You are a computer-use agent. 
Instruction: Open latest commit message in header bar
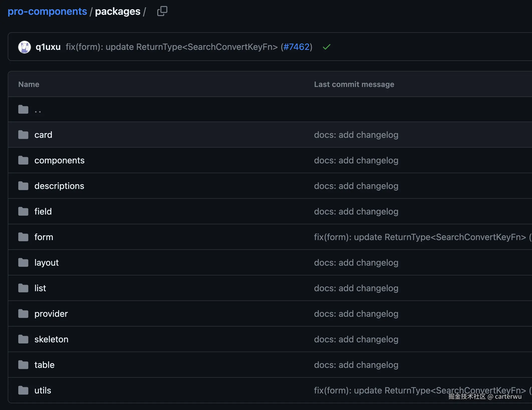click(x=172, y=47)
